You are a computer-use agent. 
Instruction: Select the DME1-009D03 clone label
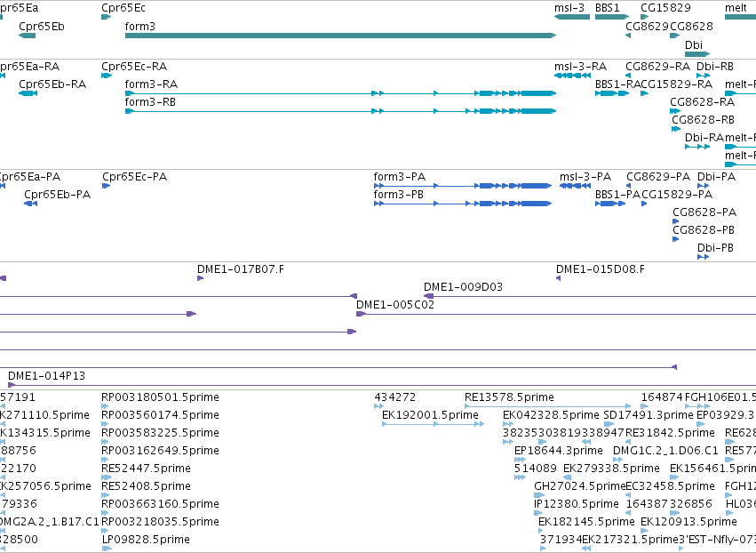tap(463, 287)
